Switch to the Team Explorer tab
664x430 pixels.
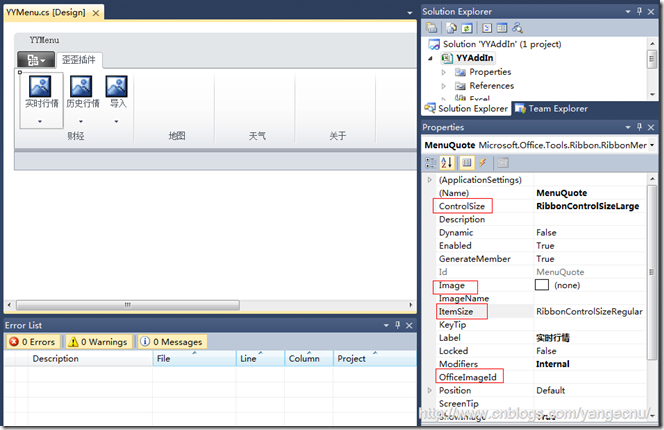click(551, 109)
